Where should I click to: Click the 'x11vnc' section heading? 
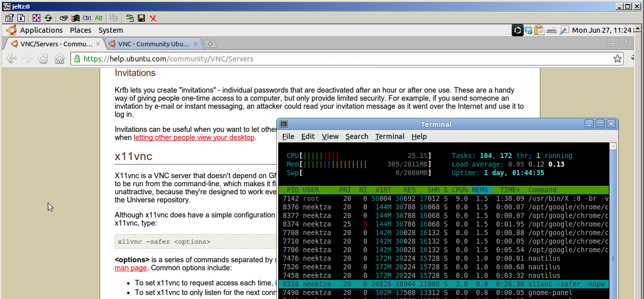[x=133, y=156]
